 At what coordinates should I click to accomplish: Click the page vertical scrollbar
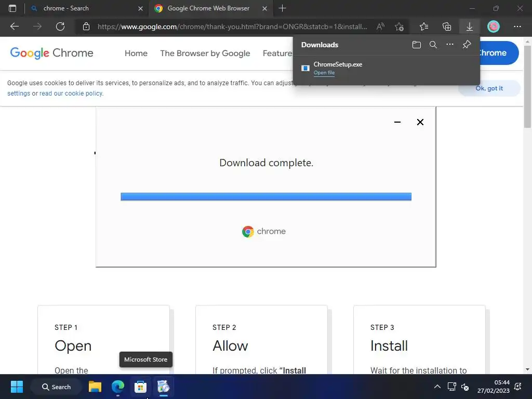tap(527, 87)
